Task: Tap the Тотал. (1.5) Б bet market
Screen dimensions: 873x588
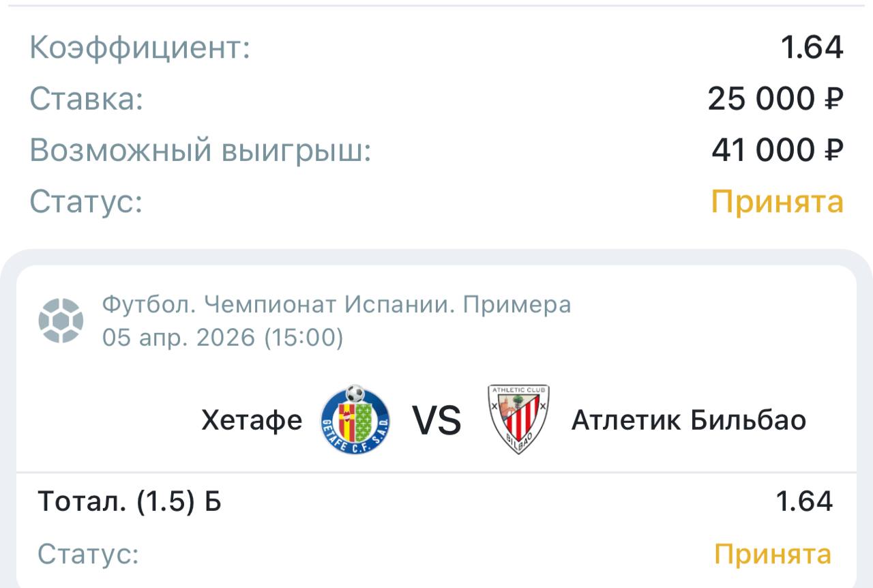Action: [130, 502]
